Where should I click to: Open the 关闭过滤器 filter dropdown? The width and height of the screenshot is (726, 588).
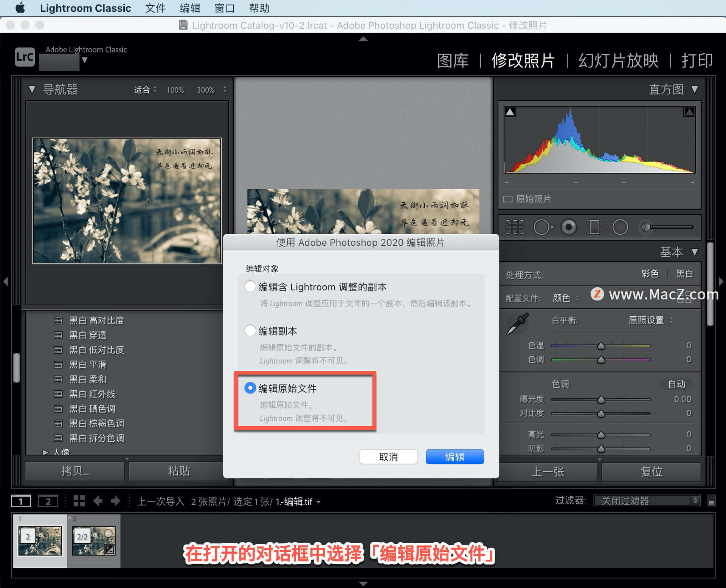pos(647,501)
